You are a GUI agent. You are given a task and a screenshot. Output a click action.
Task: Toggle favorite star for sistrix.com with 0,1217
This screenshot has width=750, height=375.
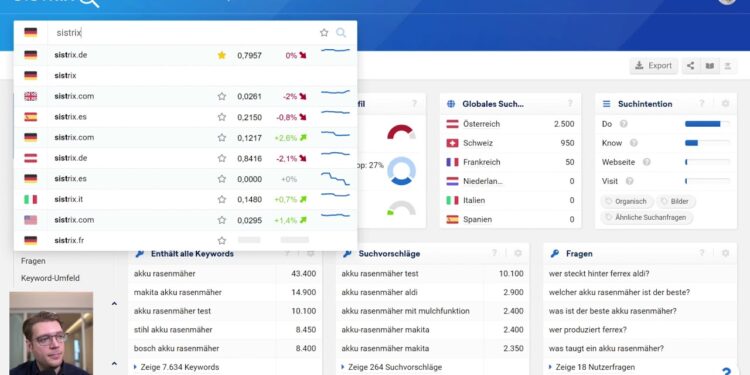[x=221, y=137]
